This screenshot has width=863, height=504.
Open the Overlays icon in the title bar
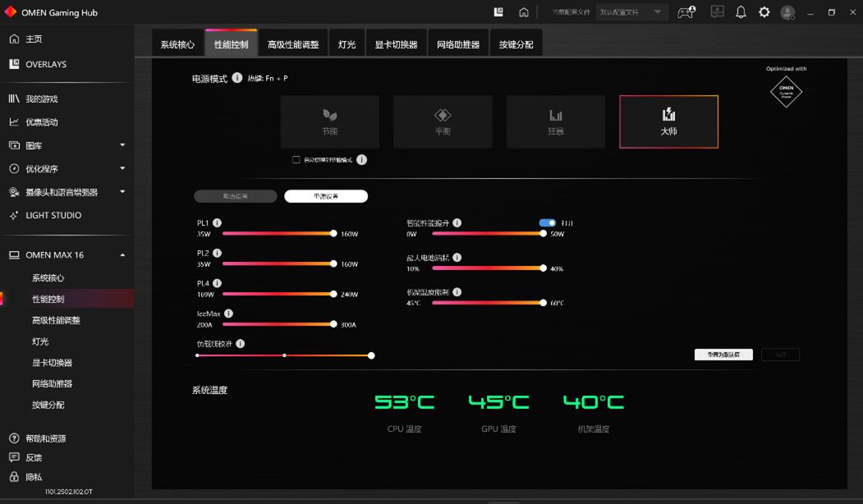(x=498, y=12)
